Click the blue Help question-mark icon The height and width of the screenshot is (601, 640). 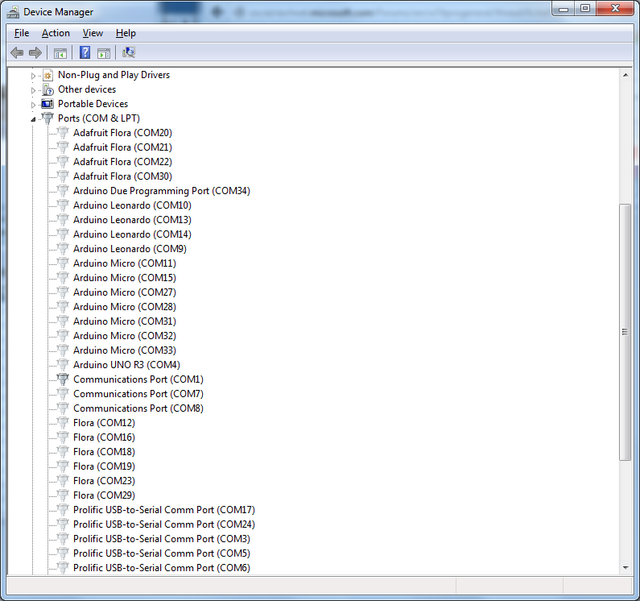(x=85, y=53)
